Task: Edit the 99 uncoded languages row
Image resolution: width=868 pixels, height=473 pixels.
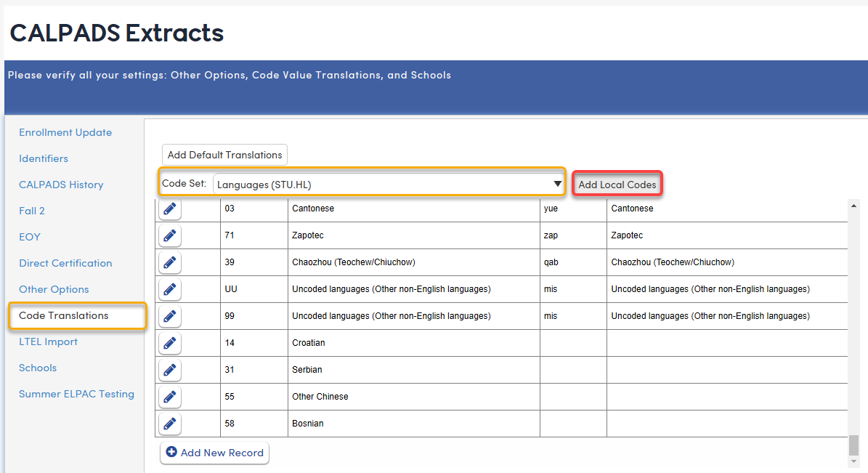Action: (x=170, y=316)
